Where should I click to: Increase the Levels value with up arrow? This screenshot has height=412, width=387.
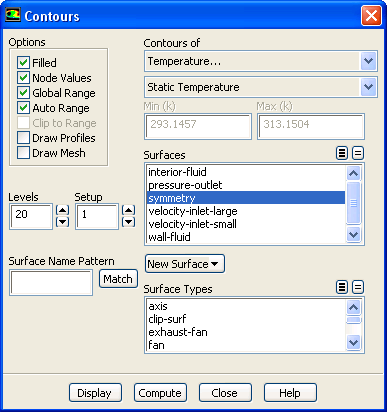click(62, 210)
